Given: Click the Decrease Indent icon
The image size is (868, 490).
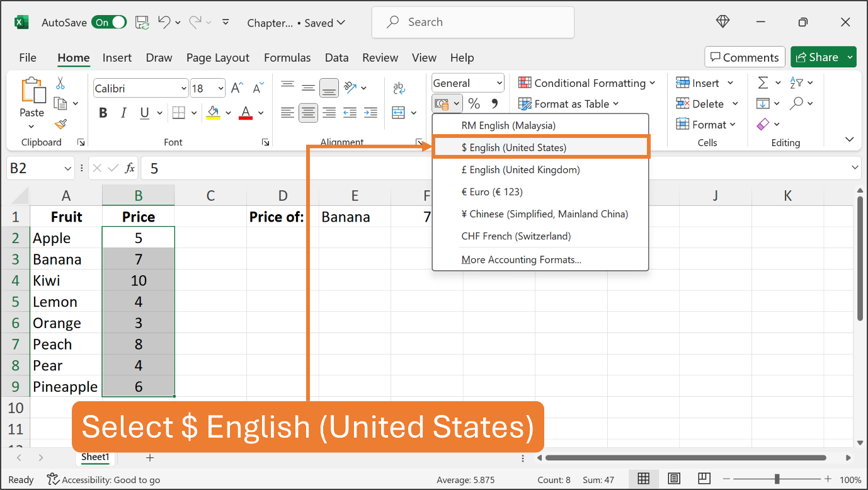Looking at the screenshot, I should [x=350, y=113].
